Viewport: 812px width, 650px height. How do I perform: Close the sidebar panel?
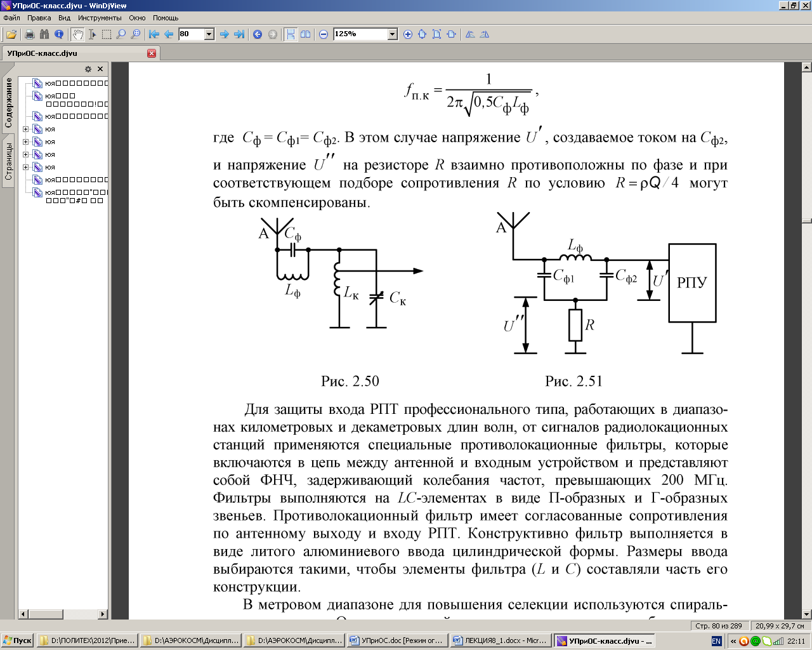tap(100, 69)
